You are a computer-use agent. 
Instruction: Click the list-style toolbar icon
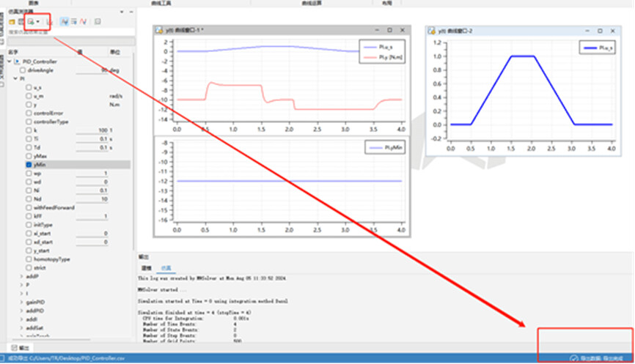pos(74,22)
